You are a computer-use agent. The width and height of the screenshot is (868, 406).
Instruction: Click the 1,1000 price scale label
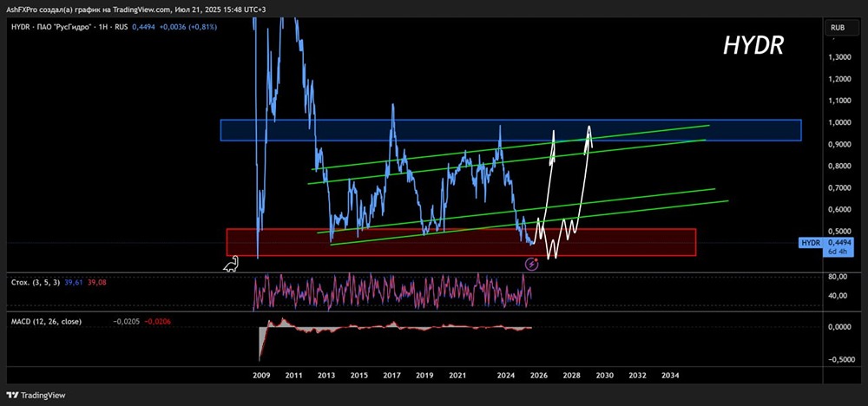point(839,101)
